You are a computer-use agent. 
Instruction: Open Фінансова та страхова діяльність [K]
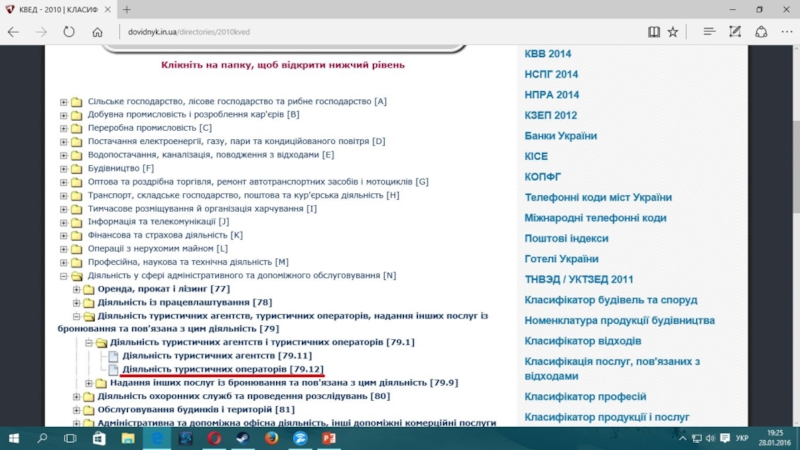click(165, 235)
